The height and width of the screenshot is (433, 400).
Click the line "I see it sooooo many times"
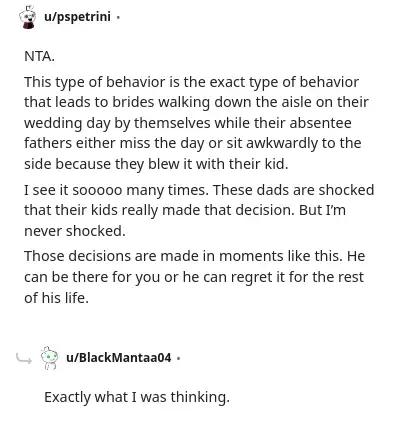(199, 190)
